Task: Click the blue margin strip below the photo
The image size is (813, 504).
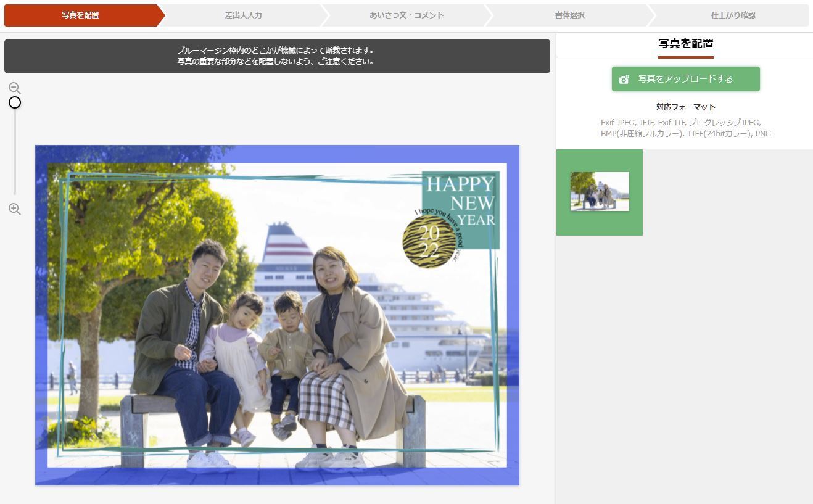Action: (x=277, y=476)
